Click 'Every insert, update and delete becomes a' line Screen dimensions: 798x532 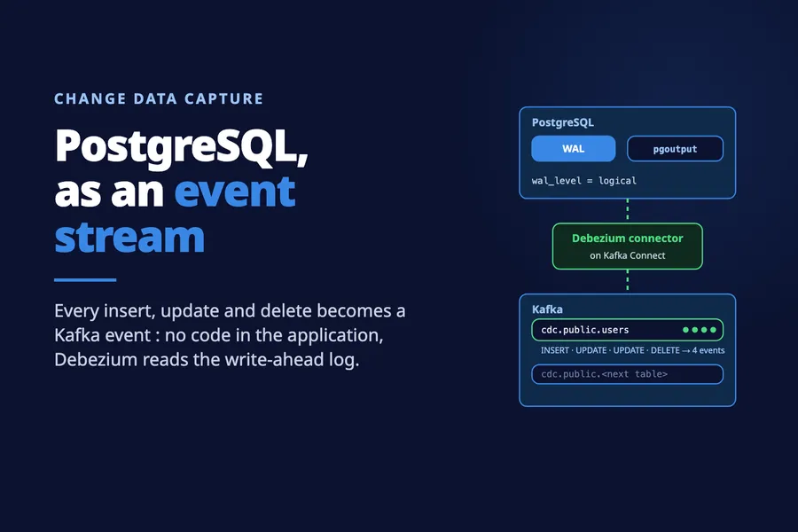point(230,311)
